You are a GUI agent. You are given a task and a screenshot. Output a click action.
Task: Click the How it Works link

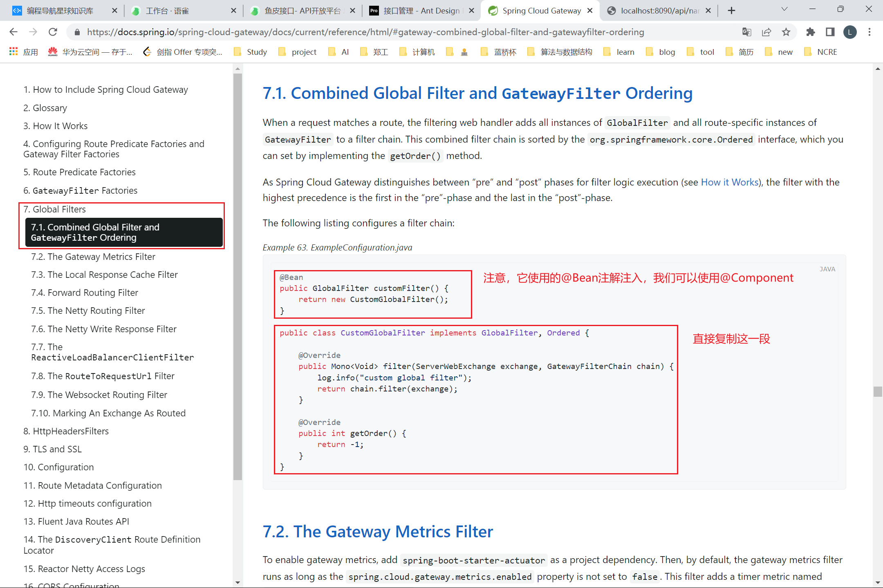[730, 182]
